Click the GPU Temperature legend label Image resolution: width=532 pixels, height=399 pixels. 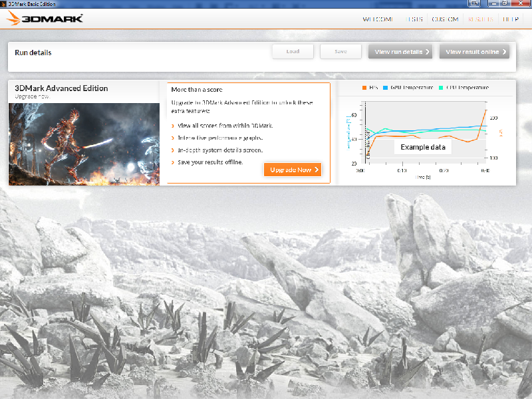(412, 88)
